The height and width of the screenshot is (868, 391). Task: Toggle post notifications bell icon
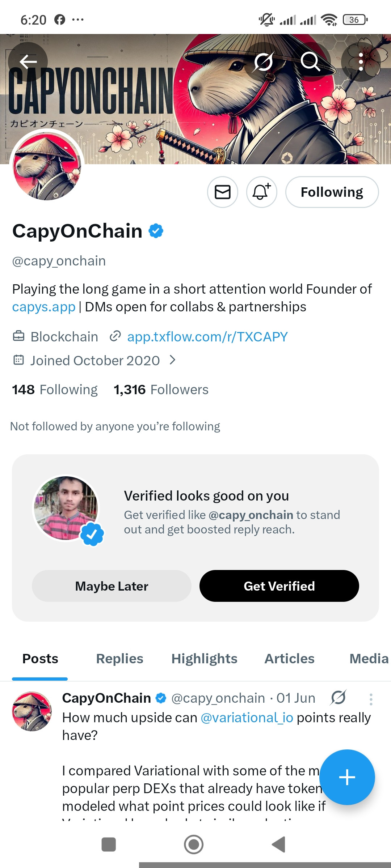pyautogui.click(x=262, y=192)
